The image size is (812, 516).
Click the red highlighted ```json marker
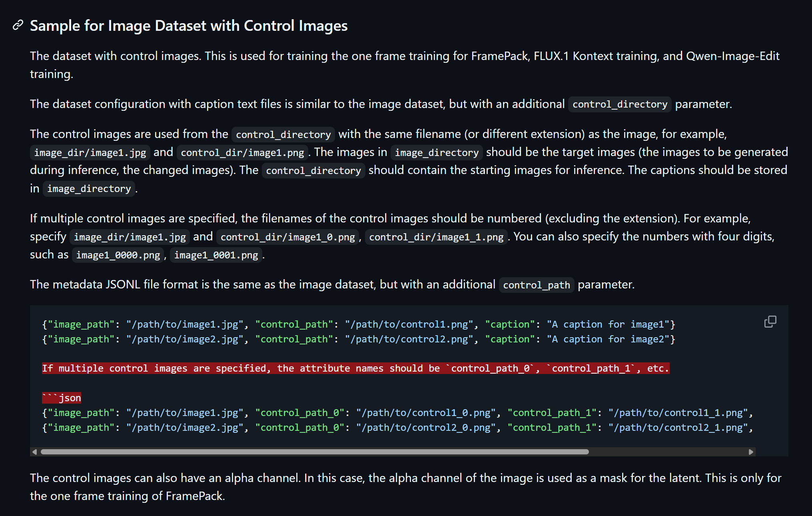(62, 398)
